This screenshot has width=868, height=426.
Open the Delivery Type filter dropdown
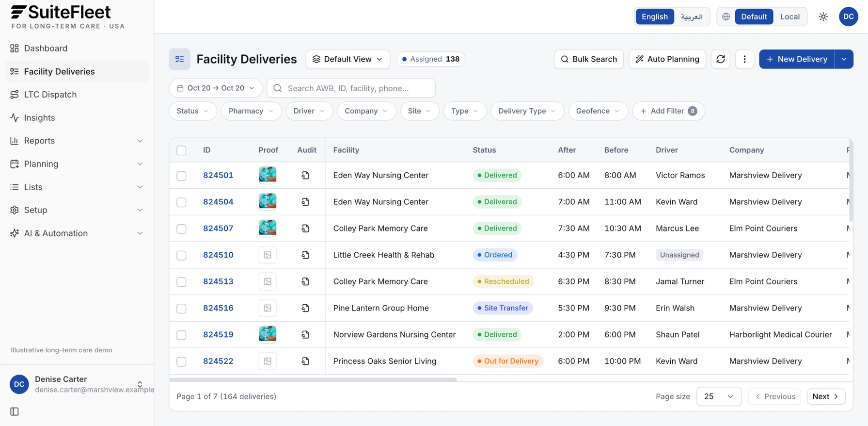527,111
